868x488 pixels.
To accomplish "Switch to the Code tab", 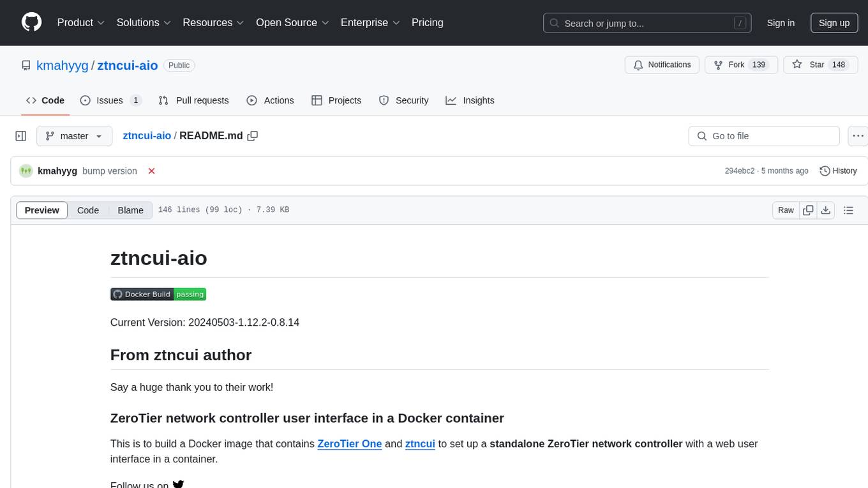I will click(45, 100).
